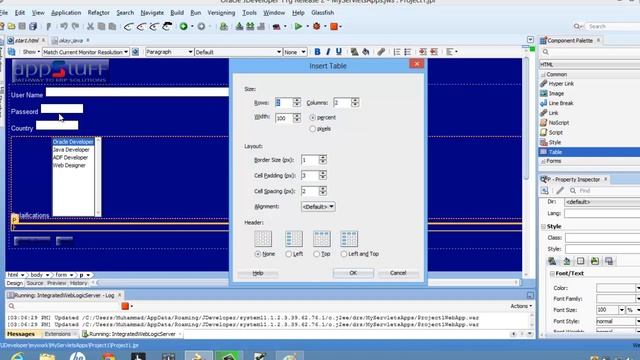The width and height of the screenshot is (640, 360).
Task: Click the foreground color icon in editor toolbar
Action: pyautogui.click(x=354, y=52)
